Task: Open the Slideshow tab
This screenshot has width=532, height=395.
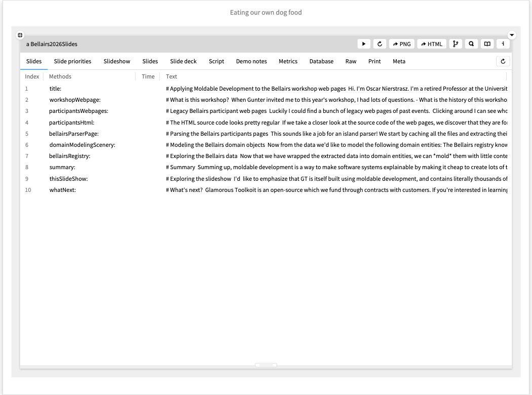Action: pyautogui.click(x=117, y=61)
